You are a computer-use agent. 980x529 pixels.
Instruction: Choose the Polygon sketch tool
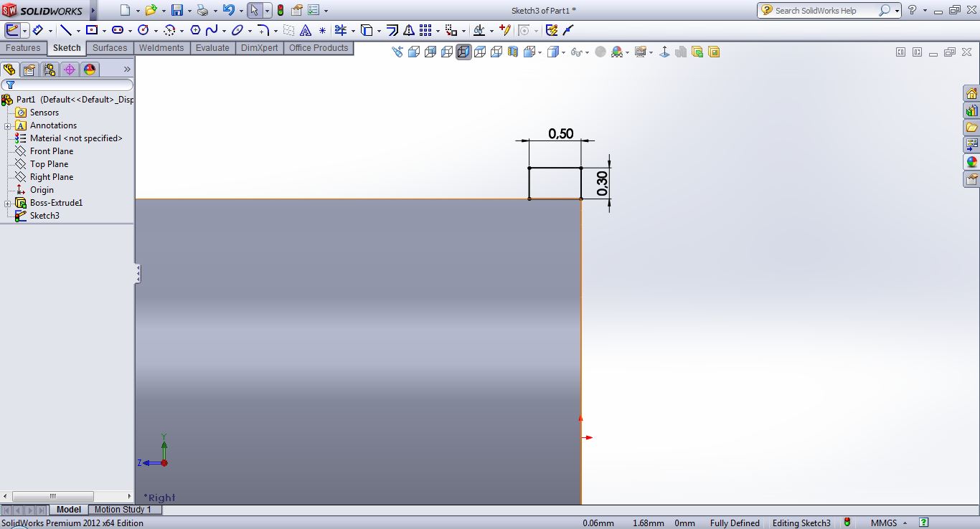[x=195, y=30]
